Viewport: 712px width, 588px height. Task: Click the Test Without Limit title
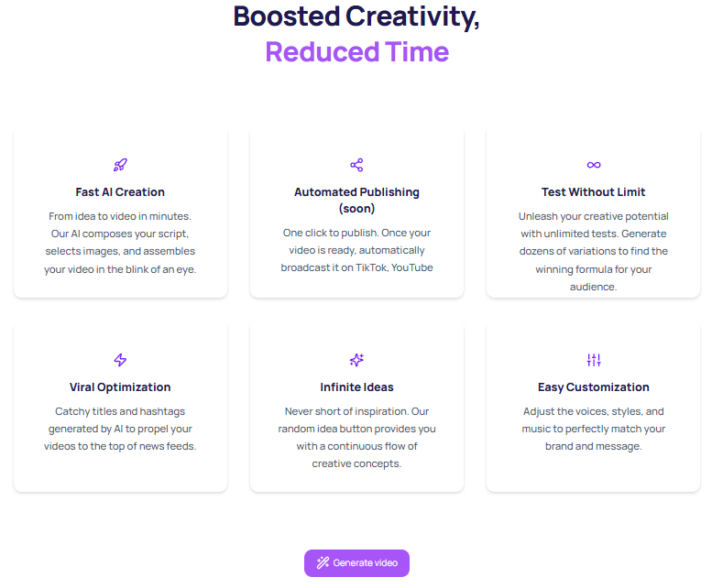tap(594, 192)
